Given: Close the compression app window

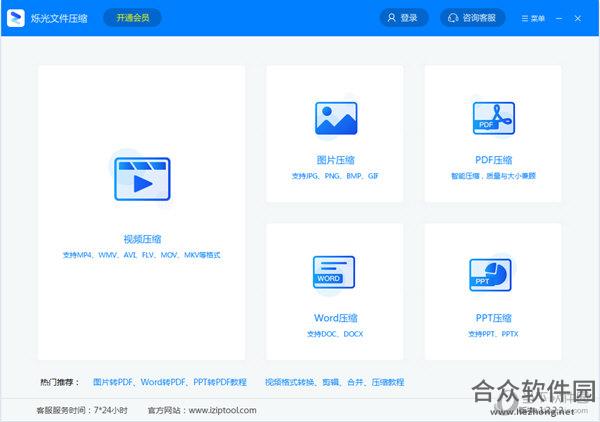Looking at the screenshot, I should pyautogui.click(x=578, y=18).
